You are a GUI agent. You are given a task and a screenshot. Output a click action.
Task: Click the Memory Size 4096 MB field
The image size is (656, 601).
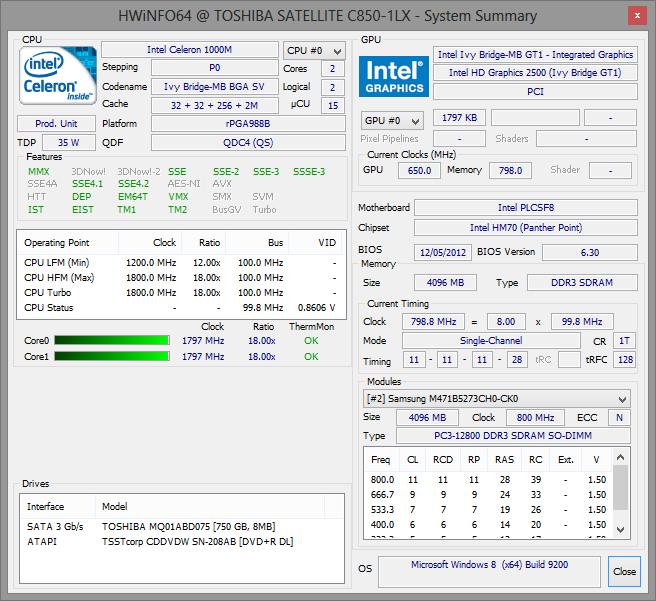click(446, 283)
